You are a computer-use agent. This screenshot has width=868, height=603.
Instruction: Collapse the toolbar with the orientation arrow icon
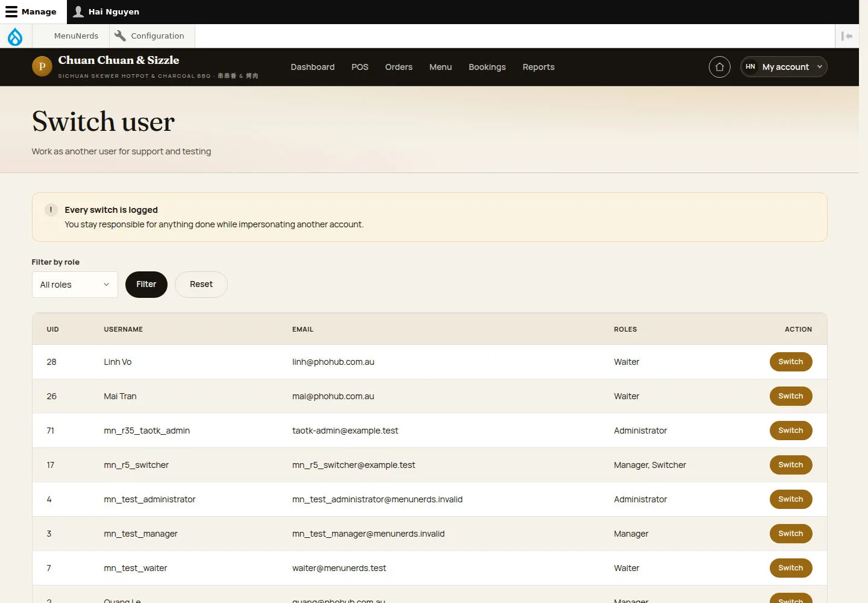click(x=847, y=36)
